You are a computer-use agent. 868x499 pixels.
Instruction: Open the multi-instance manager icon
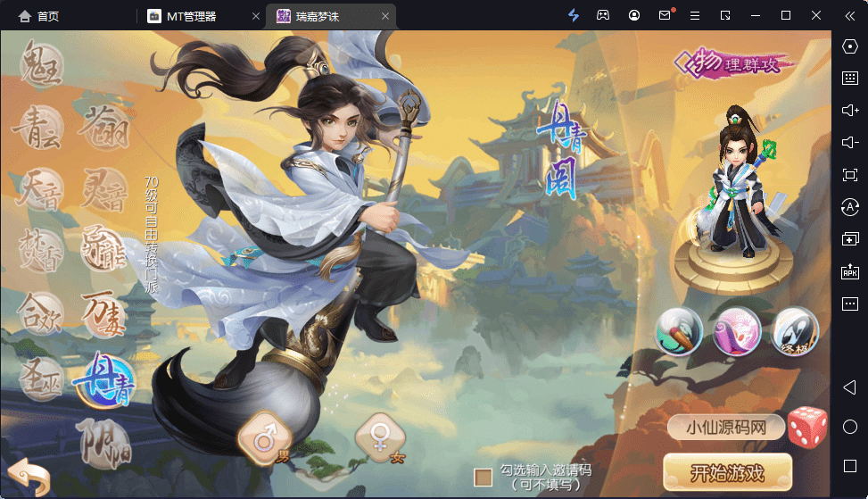point(850,239)
